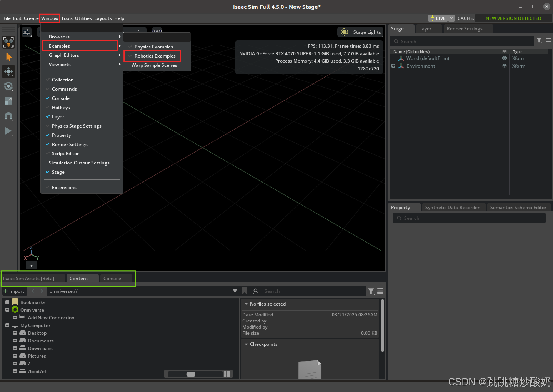Expand the Documents folder node
The width and height of the screenshot is (553, 392).
pyautogui.click(x=15, y=341)
